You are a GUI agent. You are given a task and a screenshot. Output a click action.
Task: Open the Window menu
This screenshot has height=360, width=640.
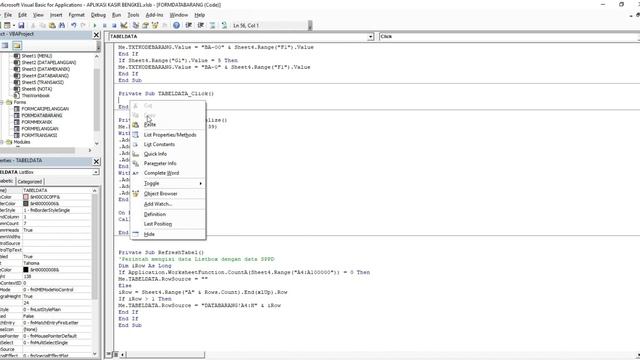[178, 15]
